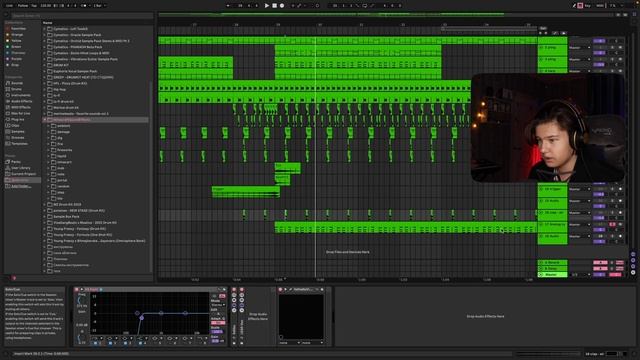Open User Library under Places
This screenshot has height=360, width=640.
point(20,168)
